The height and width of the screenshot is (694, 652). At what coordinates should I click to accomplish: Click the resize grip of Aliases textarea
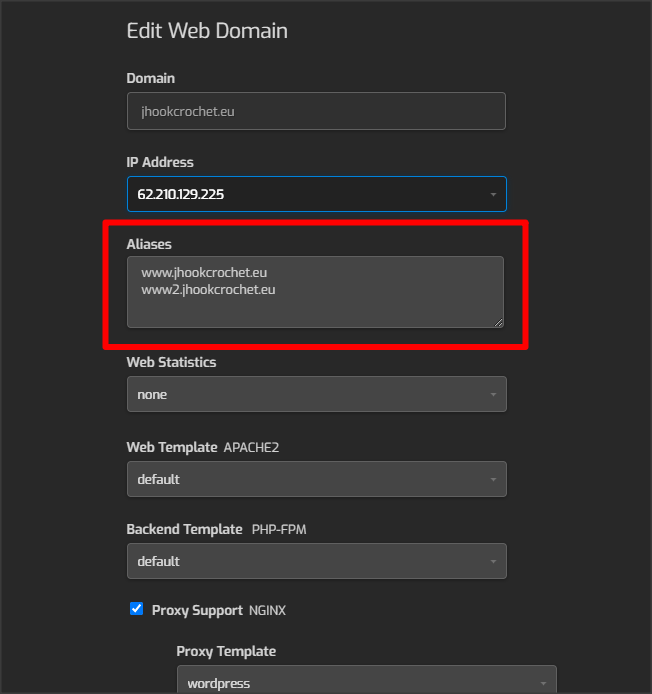[x=498, y=323]
